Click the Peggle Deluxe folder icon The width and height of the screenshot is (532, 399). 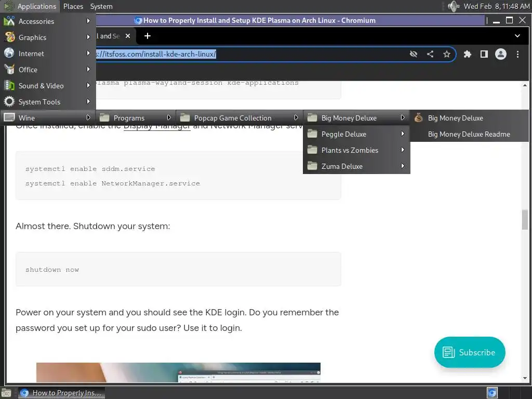[312, 134]
